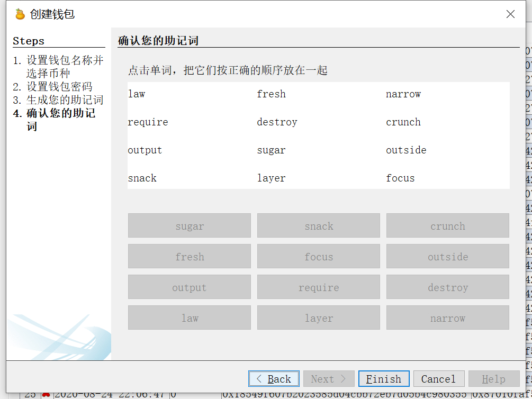Remove selected word 'destroy' from white panel
Viewport: 532px width, 399px height.
[277, 122]
